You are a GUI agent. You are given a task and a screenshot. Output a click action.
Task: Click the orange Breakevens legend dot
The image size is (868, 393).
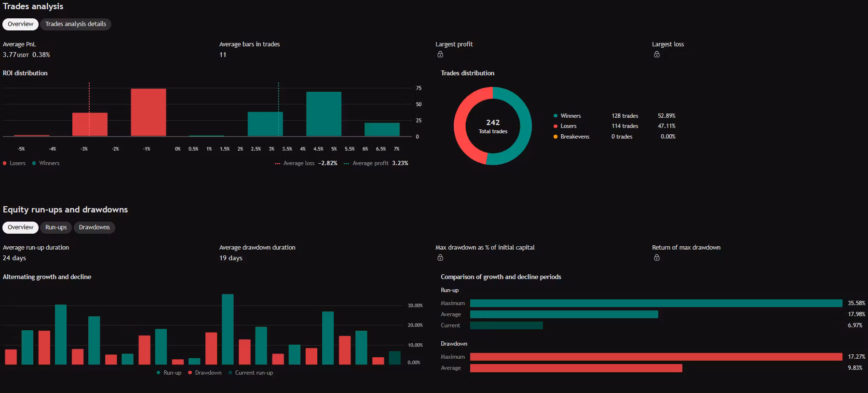[x=556, y=137]
